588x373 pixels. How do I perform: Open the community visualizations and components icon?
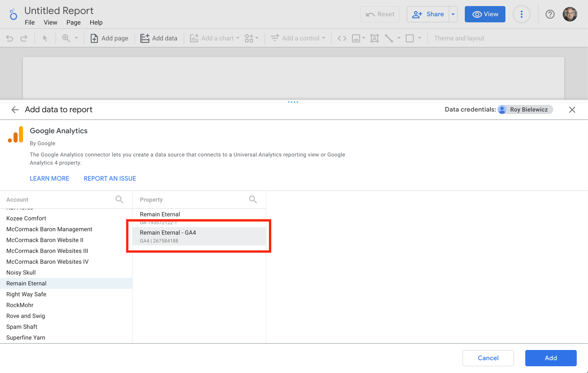[251, 38]
